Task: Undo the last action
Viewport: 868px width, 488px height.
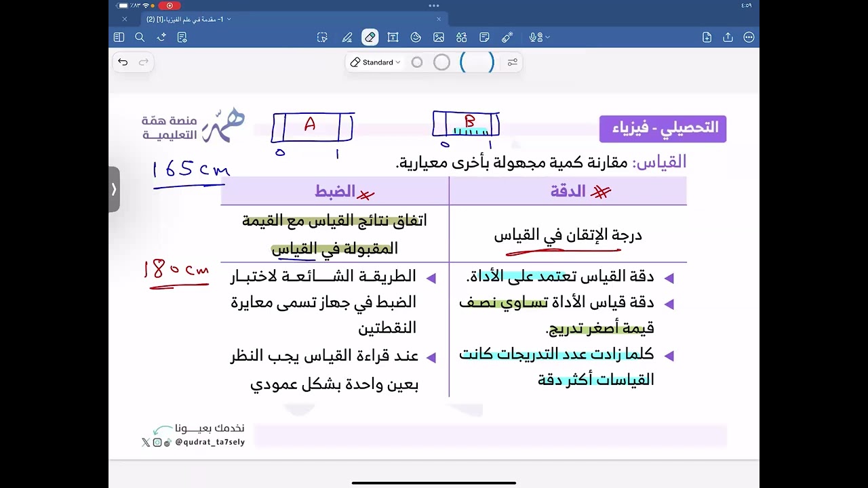Action: click(123, 62)
